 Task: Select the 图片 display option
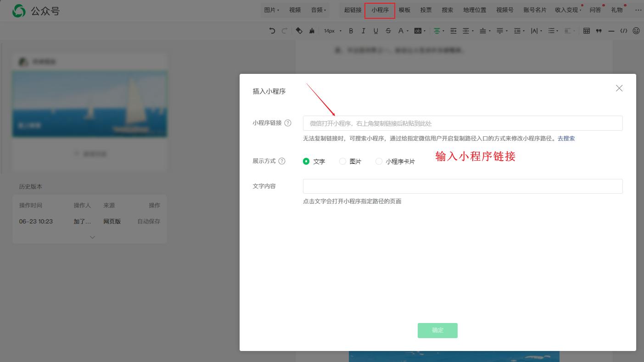[x=342, y=161]
